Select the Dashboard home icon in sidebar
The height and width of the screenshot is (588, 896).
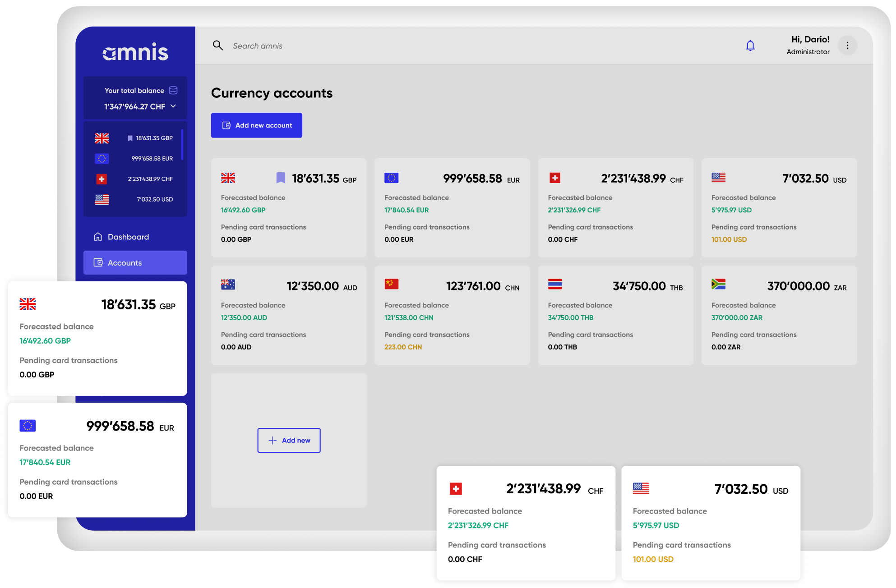pos(97,236)
